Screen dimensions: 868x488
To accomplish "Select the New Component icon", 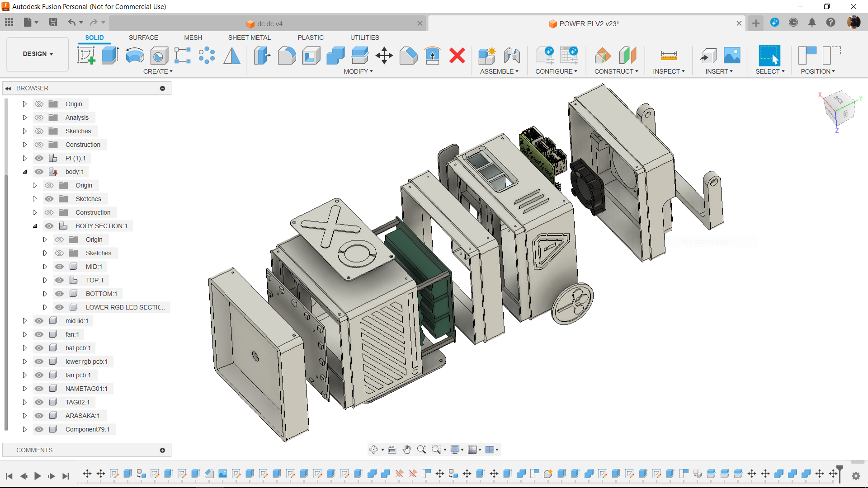I will pyautogui.click(x=487, y=56).
